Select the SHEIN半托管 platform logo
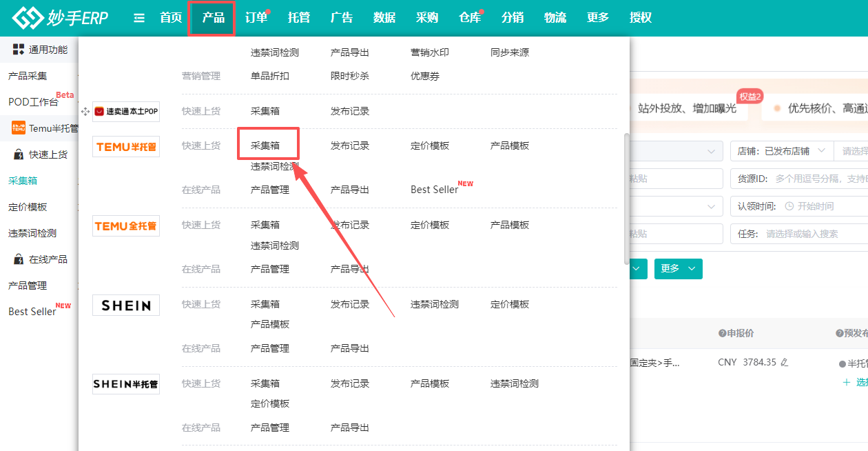The image size is (868, 451). pos(126,384)
